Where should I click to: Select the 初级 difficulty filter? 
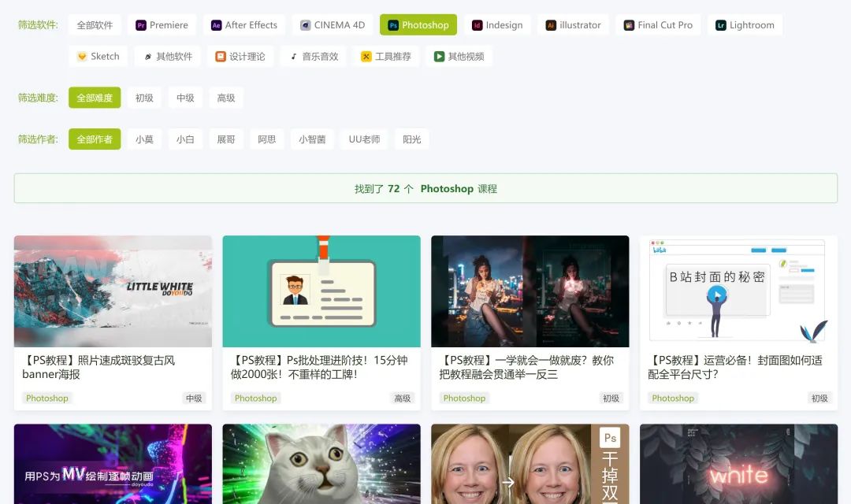point(144,98)
